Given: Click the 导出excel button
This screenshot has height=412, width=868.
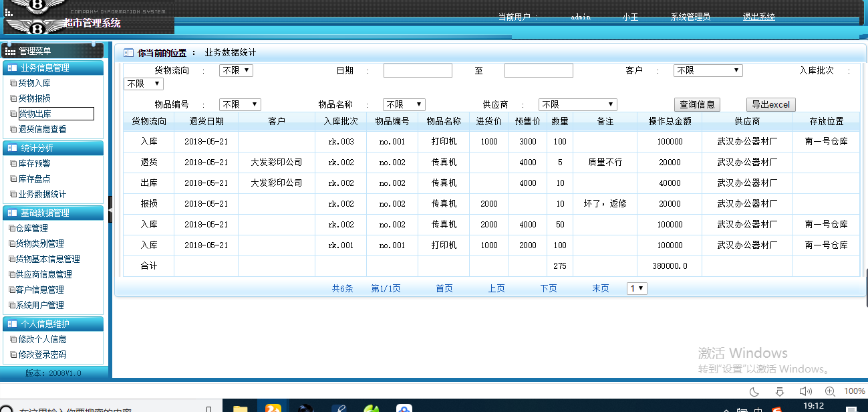Looking at the screenshot, I should [770, 104].
